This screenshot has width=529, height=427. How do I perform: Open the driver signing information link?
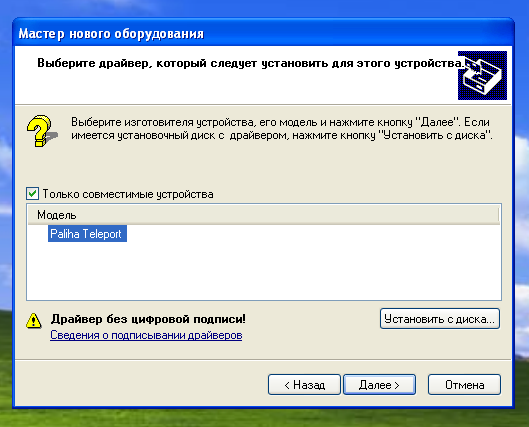tap(146, 335)
